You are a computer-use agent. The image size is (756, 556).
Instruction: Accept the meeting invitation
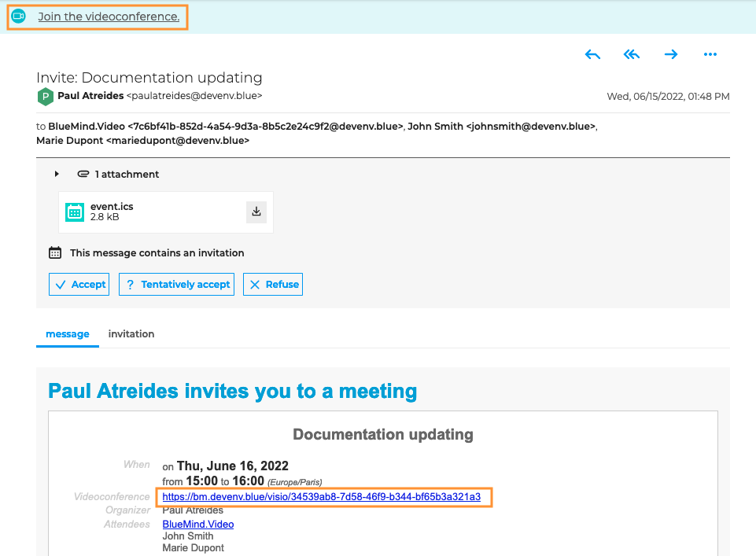pos(79,284)
